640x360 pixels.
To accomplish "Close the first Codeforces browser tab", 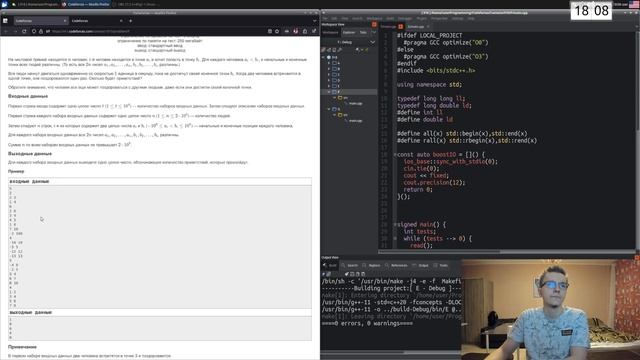I will pyautogui.click(x=64, y=20).
